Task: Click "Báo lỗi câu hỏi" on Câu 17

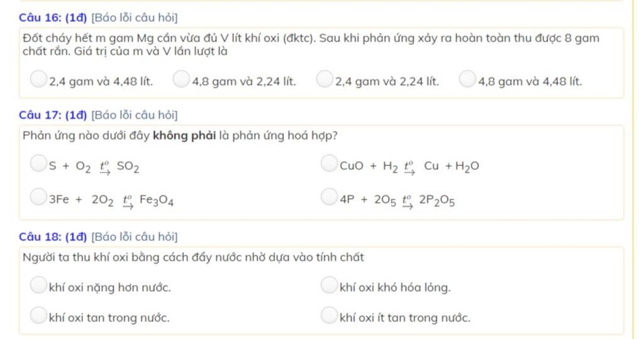Action: point(134,115)
